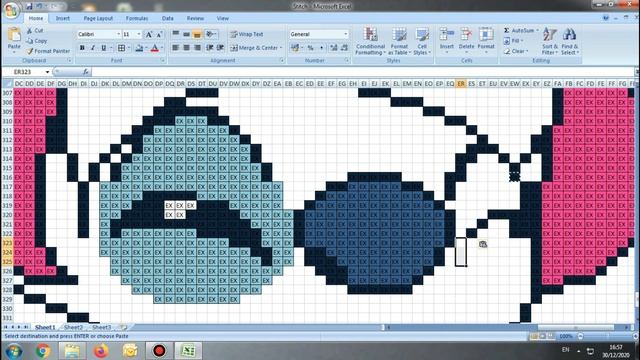640x360 pixels.
Task: Click the Cut scissors icon
Action: pos(29,31)
